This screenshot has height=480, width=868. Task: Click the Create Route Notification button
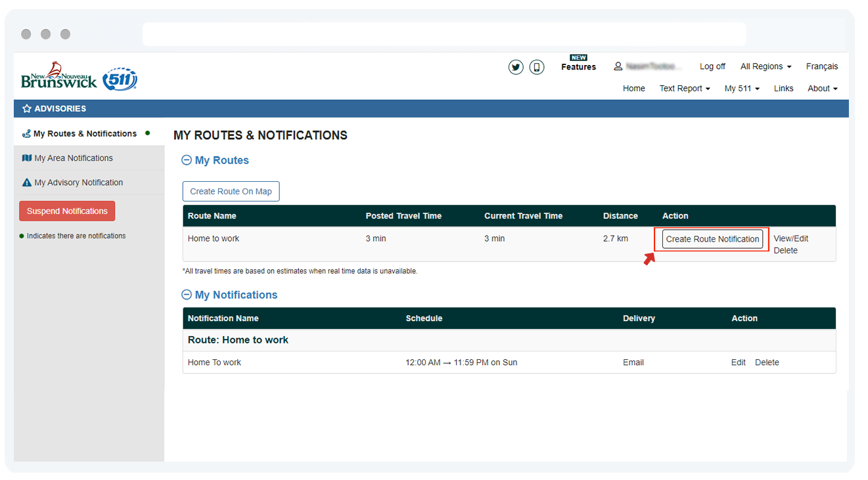tap(712, 239)
